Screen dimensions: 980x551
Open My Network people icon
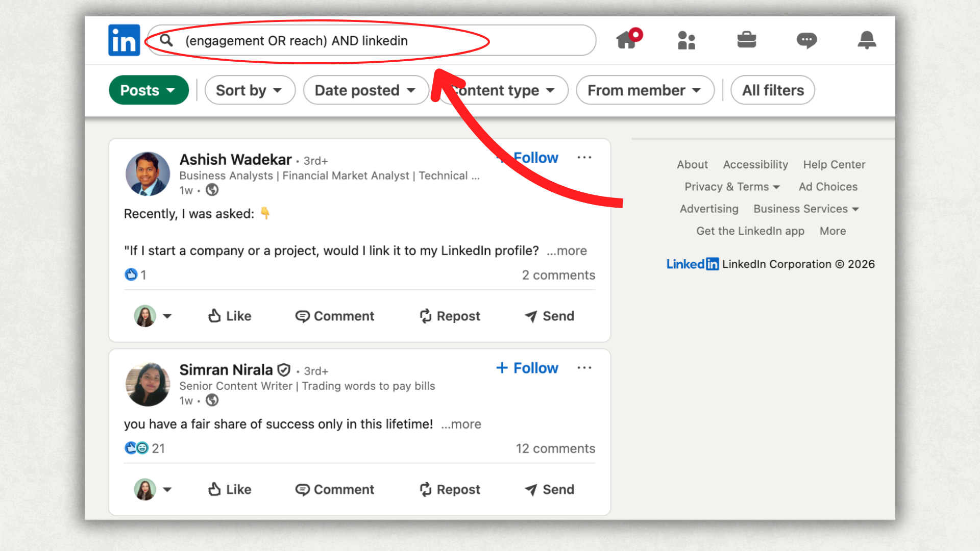tap(687, 40)
